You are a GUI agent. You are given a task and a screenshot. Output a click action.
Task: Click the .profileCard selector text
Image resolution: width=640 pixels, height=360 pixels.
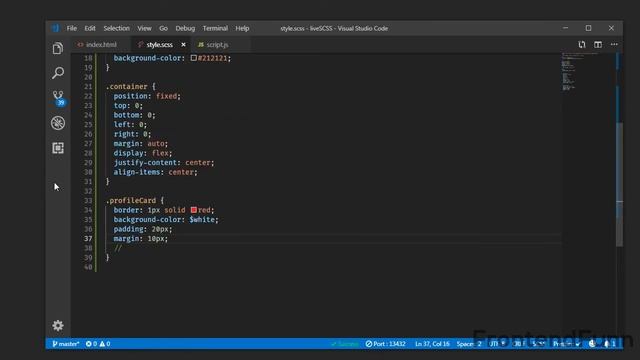(x=131, y=200)
